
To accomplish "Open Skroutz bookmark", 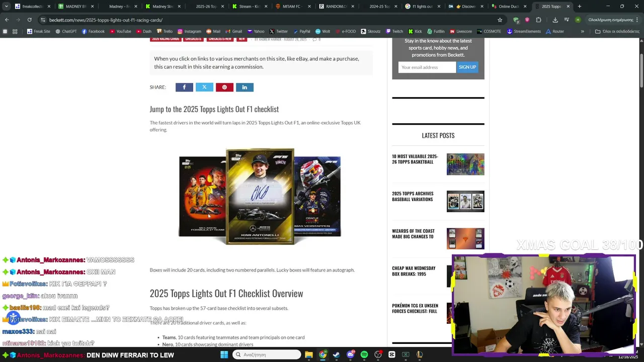I will 370,31.
